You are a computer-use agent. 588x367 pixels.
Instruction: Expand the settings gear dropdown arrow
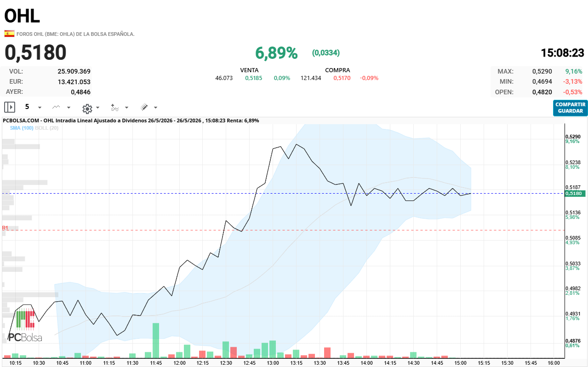click(97, 108)
